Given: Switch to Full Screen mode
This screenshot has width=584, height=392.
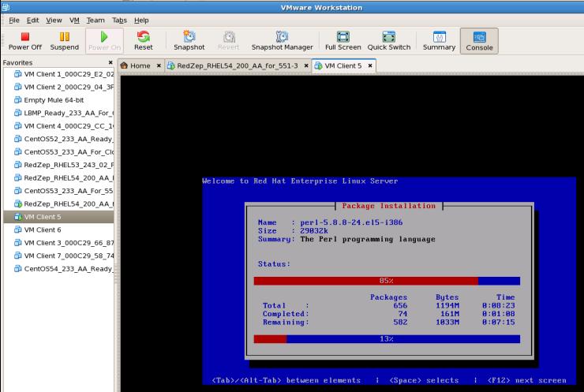Looking at the screenshot, I should pos(343,41).
